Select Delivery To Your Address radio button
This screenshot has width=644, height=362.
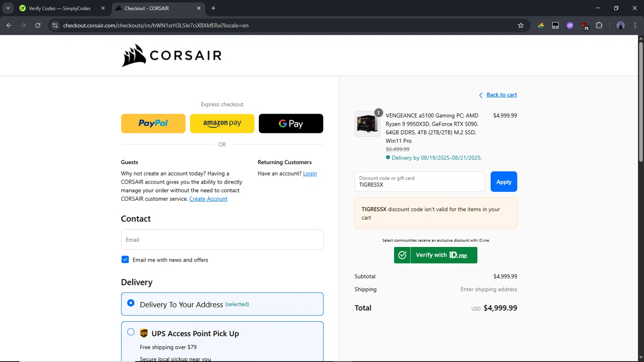point(131,303)
